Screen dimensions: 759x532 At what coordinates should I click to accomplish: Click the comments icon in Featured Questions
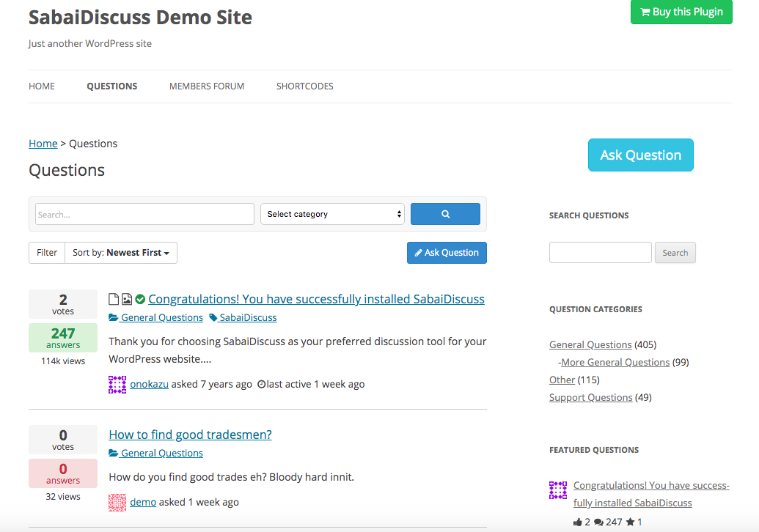pos(599,522)
